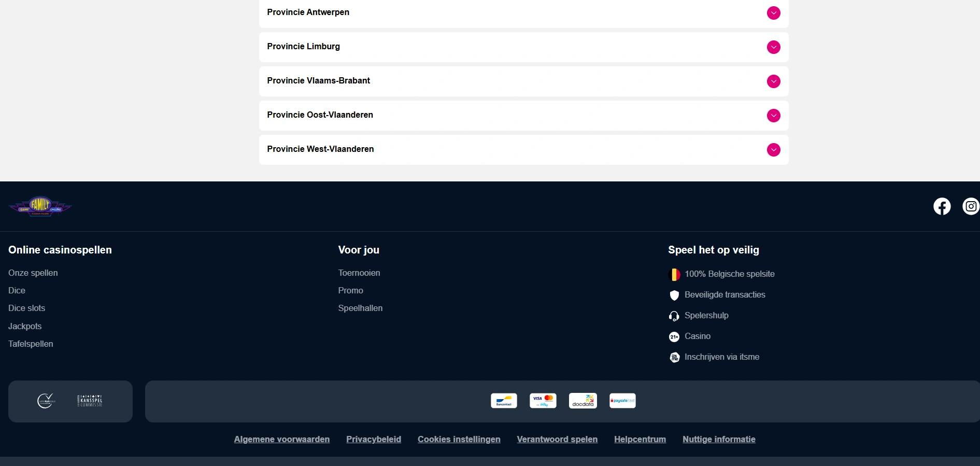Open Helpcentrum link
Screen dimensions: 980x466
(x=640, y=439)
